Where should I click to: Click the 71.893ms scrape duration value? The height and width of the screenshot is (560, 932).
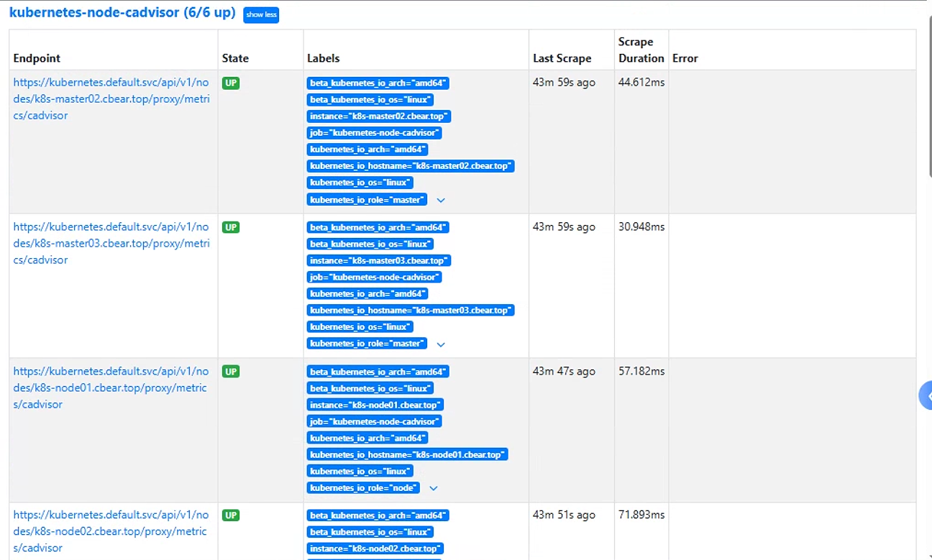coord(641,515)
